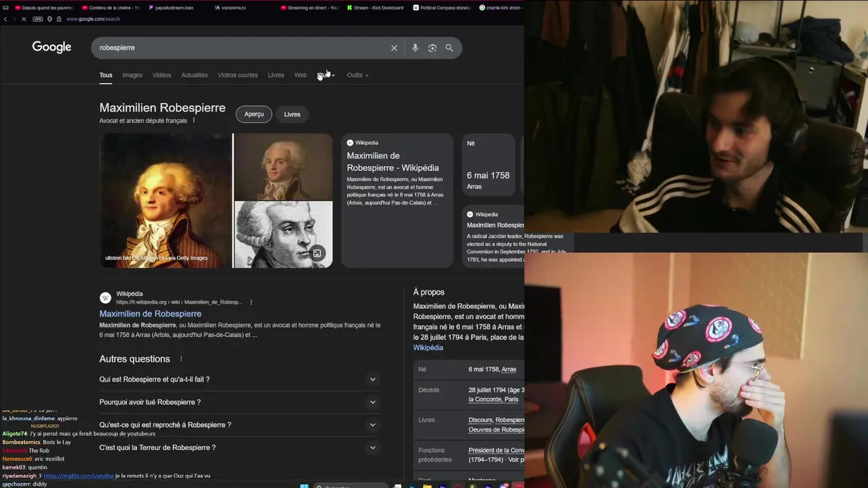868x488 pixels.
Task: Open the Outils dropdown
Action: coord(357,75)
